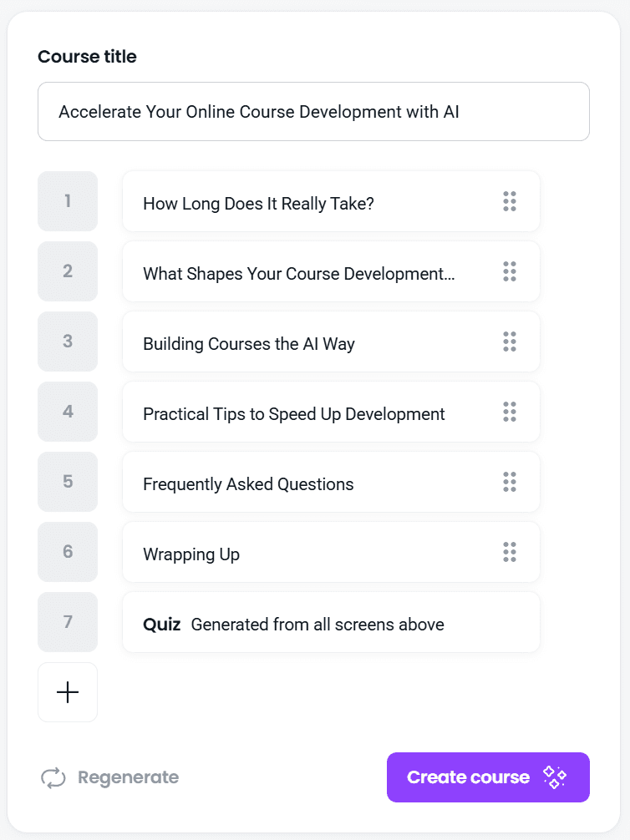Click the drag handle for 'Building Courses the AI Way'
The width and height of the screenshot is (630, 840).
(x=510, y=342)
